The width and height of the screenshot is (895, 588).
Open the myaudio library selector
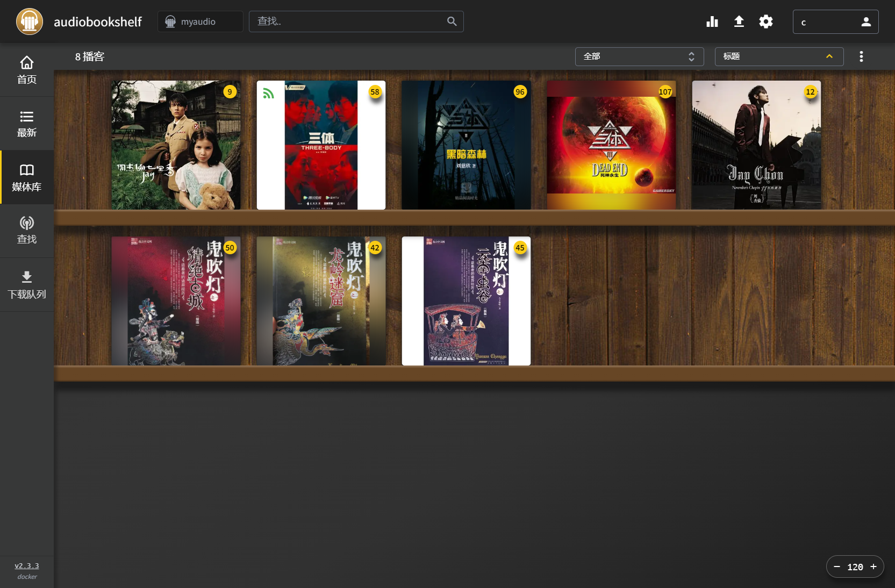(x=200, y=21)
